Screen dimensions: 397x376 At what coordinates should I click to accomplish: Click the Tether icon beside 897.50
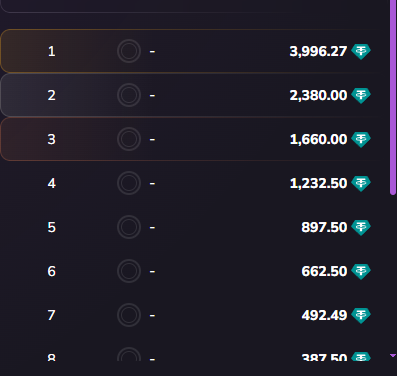pyautogui.click(x=361, y=227)
